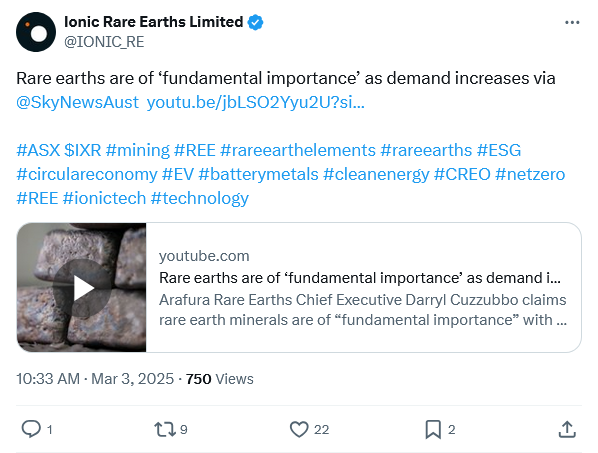
Task: Open the youtube.com card title
Action: 360,278
